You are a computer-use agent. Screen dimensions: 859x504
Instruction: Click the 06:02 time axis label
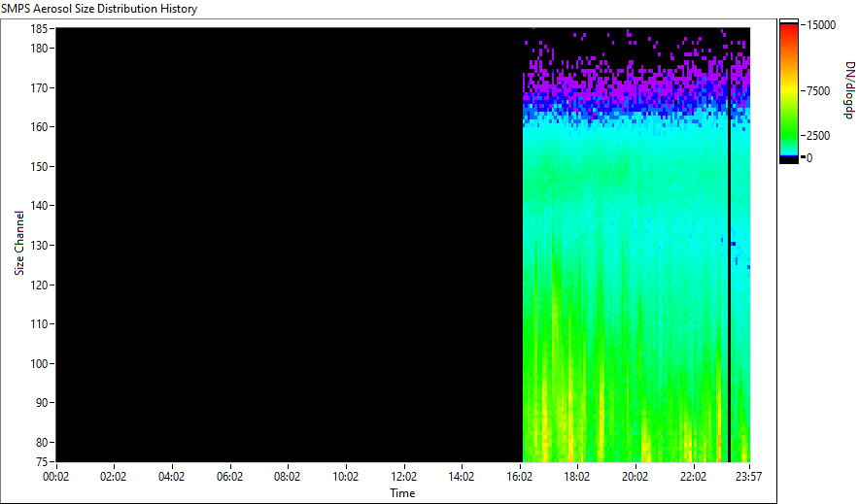pyautogui.click(x=229, y=477)
